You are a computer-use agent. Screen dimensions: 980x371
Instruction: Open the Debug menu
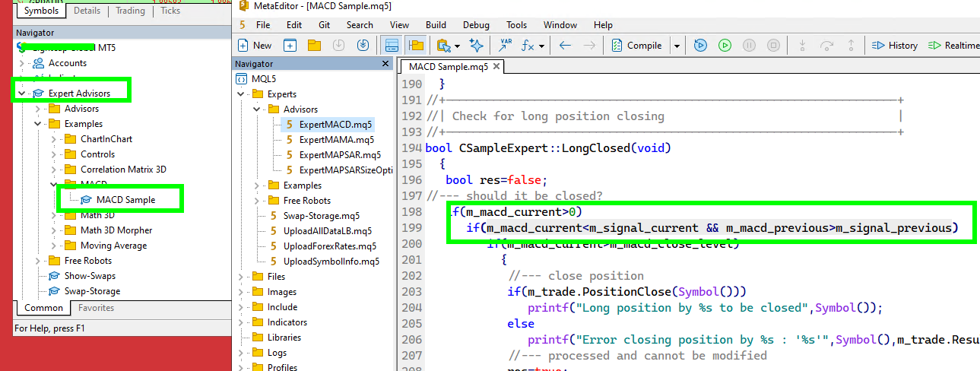476,25
